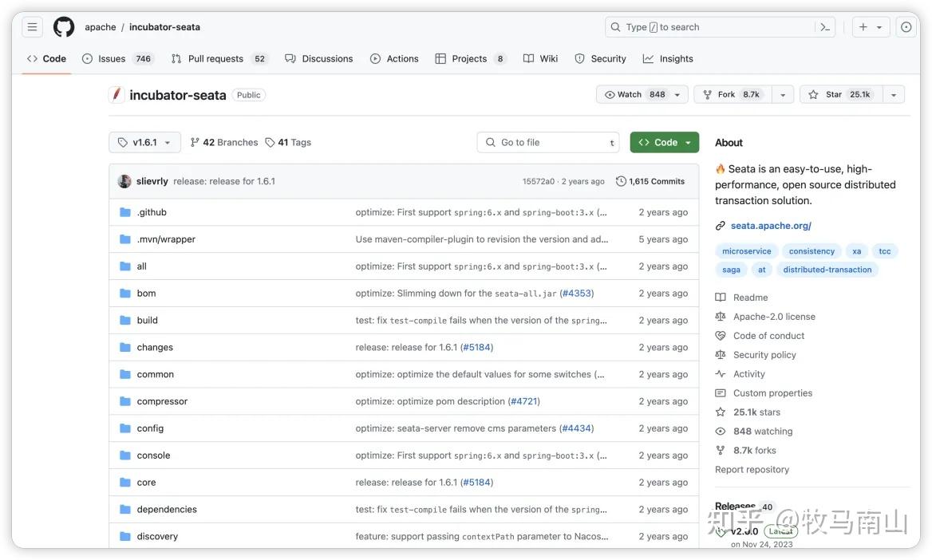Click the Readme book link

pyautogui.click(x=742, y=298)
